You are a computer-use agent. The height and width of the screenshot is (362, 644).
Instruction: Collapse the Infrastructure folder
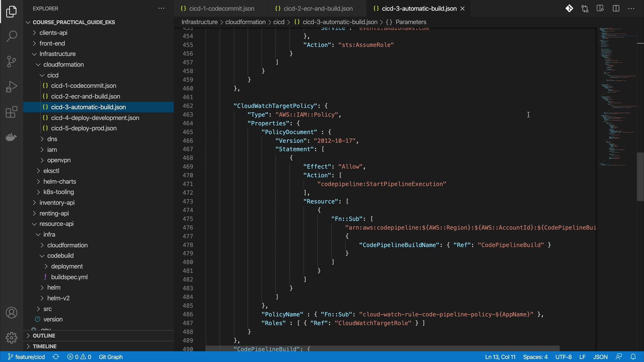coord(57,54)
